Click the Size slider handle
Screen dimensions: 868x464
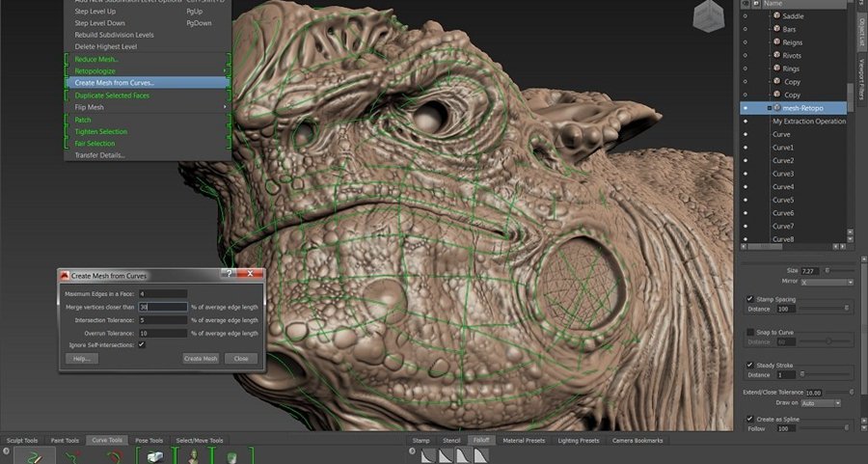pyautogui.click(x=827, y=270)
